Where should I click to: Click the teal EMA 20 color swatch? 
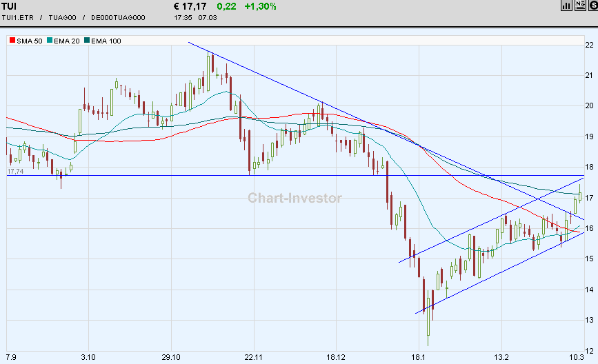(x=50, y=41)
